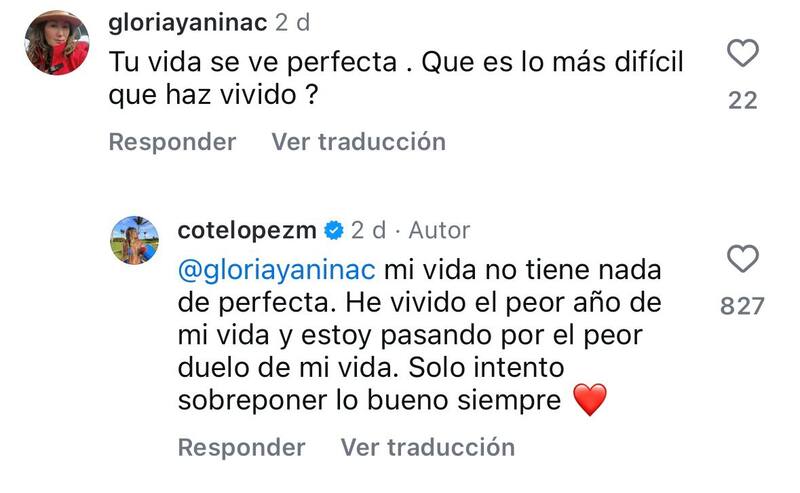The height and width of the screenshot is (493, 800).
Task: Open cotelopezm's profile picture
Action: (135, 240)
